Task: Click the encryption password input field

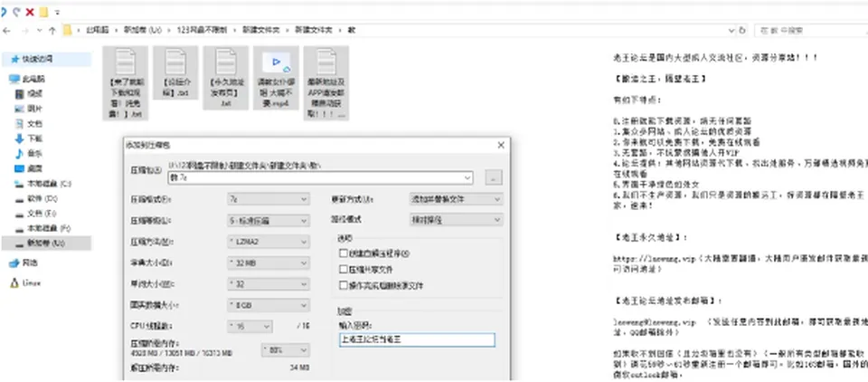Action: (416, 340)
